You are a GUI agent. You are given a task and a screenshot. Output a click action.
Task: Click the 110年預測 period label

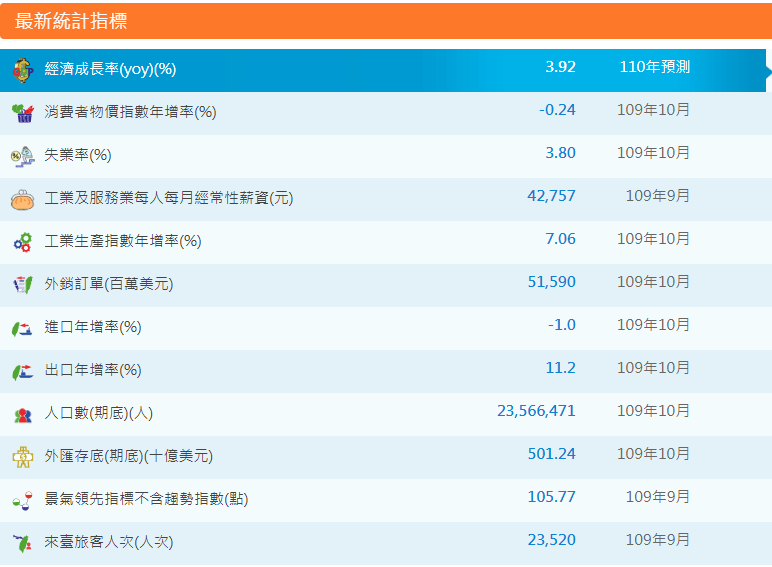tap(654, 67)
